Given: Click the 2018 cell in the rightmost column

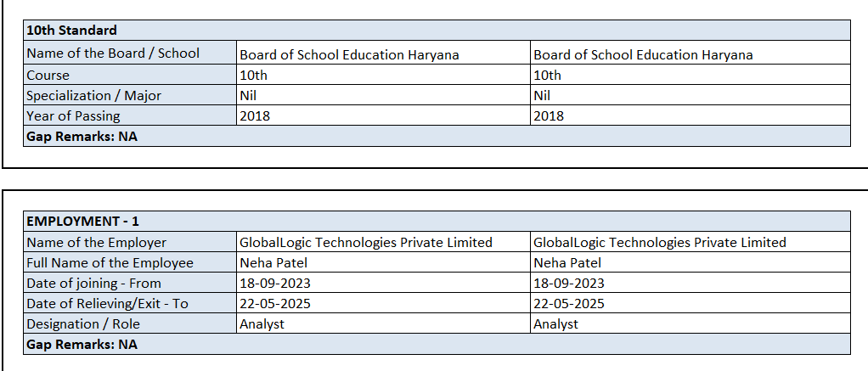Looking at the screenshot, I should point(548,115).
